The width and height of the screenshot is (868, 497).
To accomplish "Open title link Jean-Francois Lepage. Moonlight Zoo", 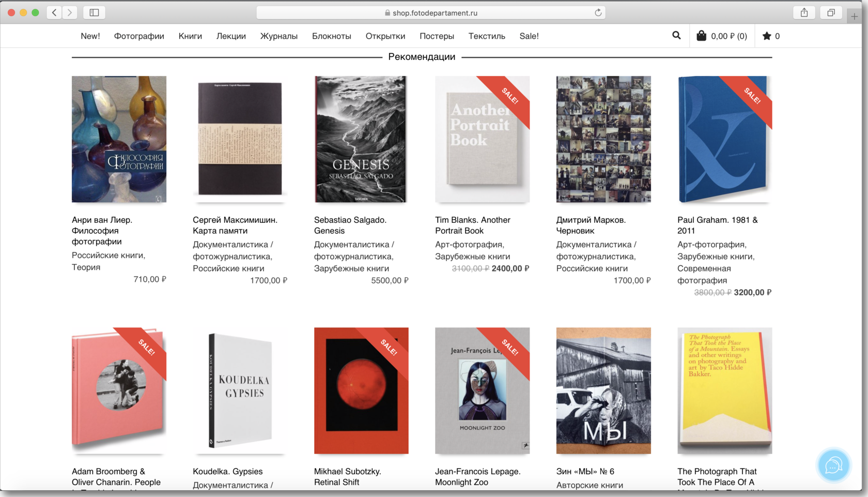I will [478, 477].
